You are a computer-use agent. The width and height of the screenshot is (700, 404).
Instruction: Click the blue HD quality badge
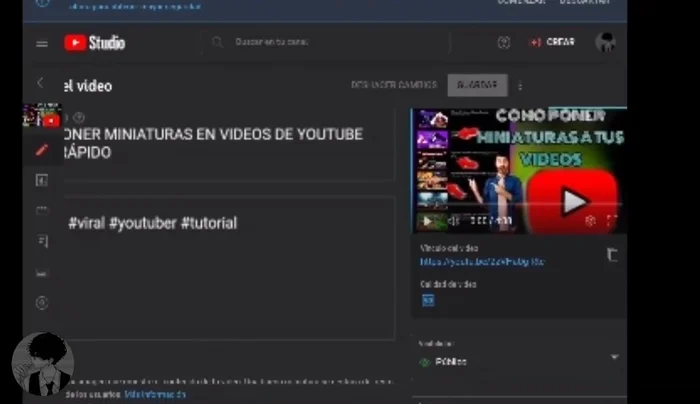pyautogui.click(x=428, y=300)
